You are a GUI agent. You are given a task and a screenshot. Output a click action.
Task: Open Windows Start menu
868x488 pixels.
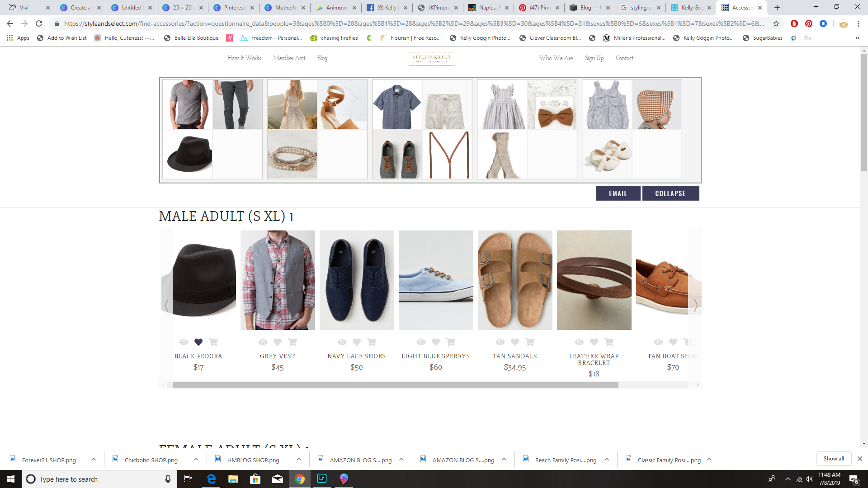pyautogui.click(x=11, y=479)
